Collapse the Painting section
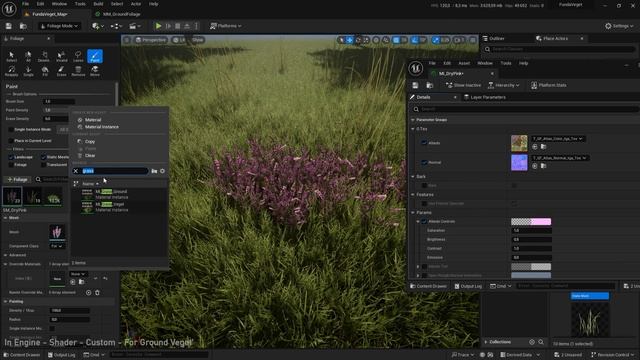 pyautogui.click(x=5, y=302)
